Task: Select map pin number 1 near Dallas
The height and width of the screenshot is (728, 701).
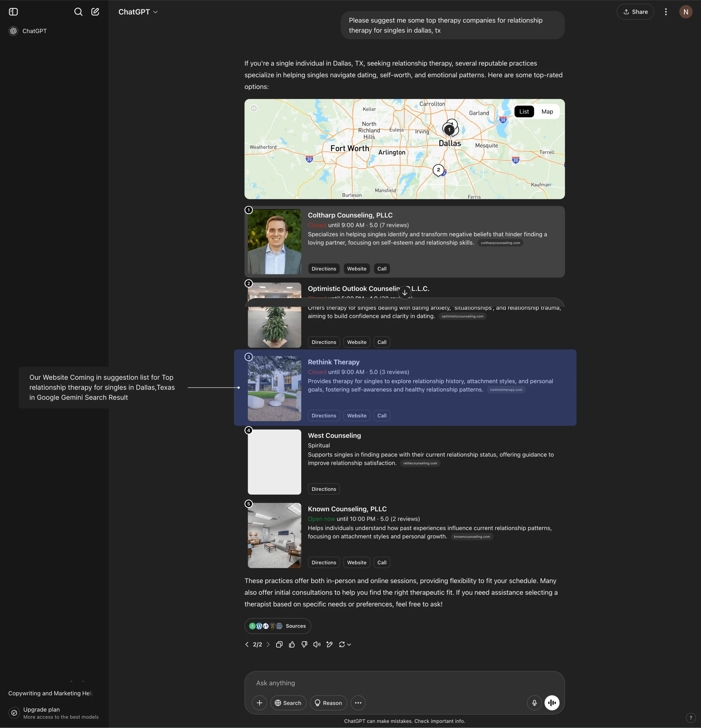Action: click(x=449, y=130)
